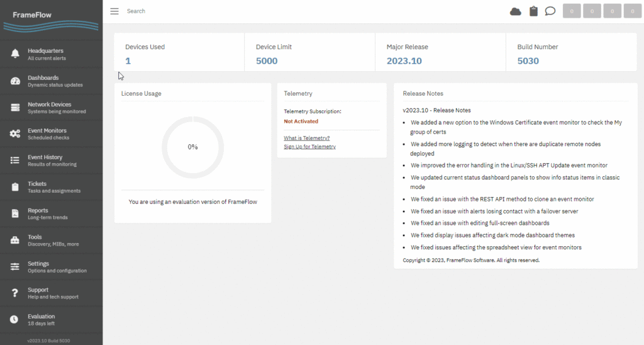The height and width of the screenshot is (345, 644).
Task: Click Major Release value 2023.10
Action: coord(404,61)
